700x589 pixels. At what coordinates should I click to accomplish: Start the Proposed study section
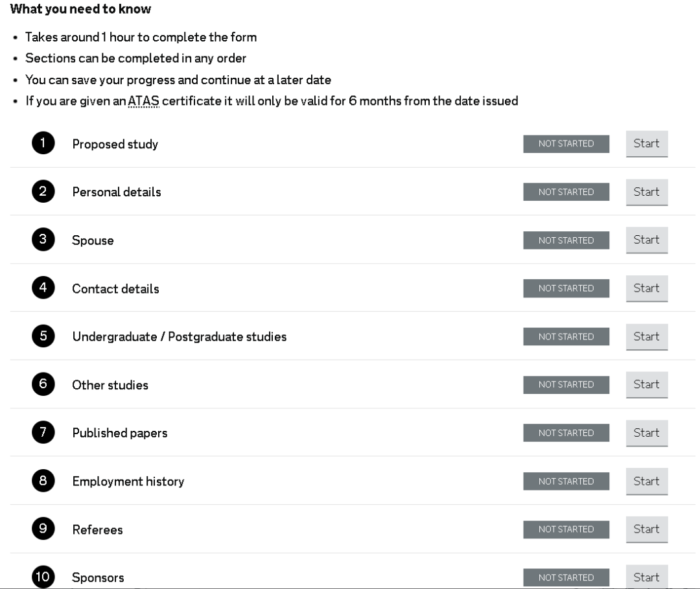point(646,144)
